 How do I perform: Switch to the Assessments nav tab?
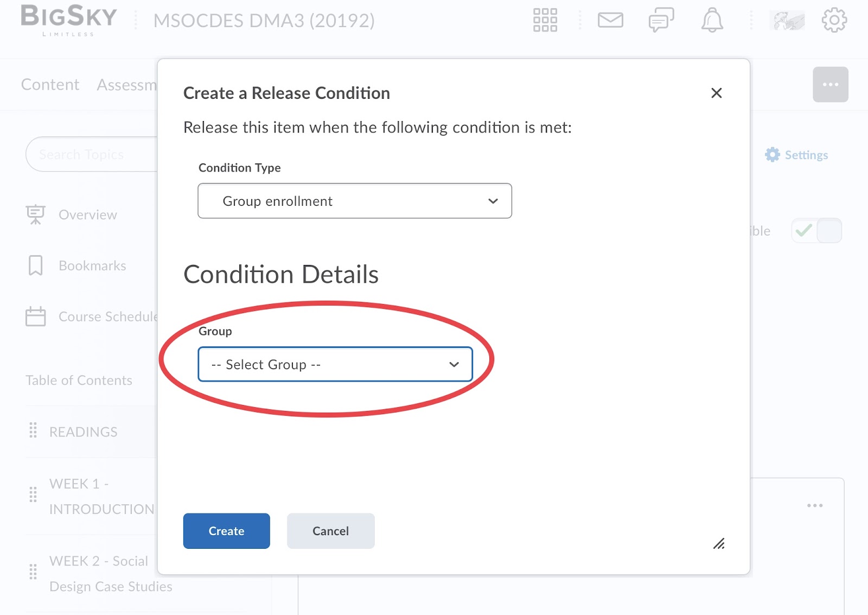(x=127, y=85)
